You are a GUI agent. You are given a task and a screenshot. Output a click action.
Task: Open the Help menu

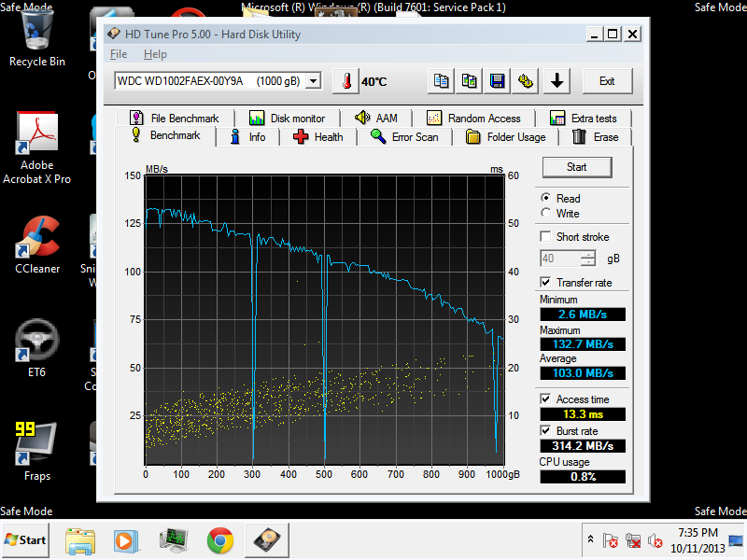click(155, 54)
